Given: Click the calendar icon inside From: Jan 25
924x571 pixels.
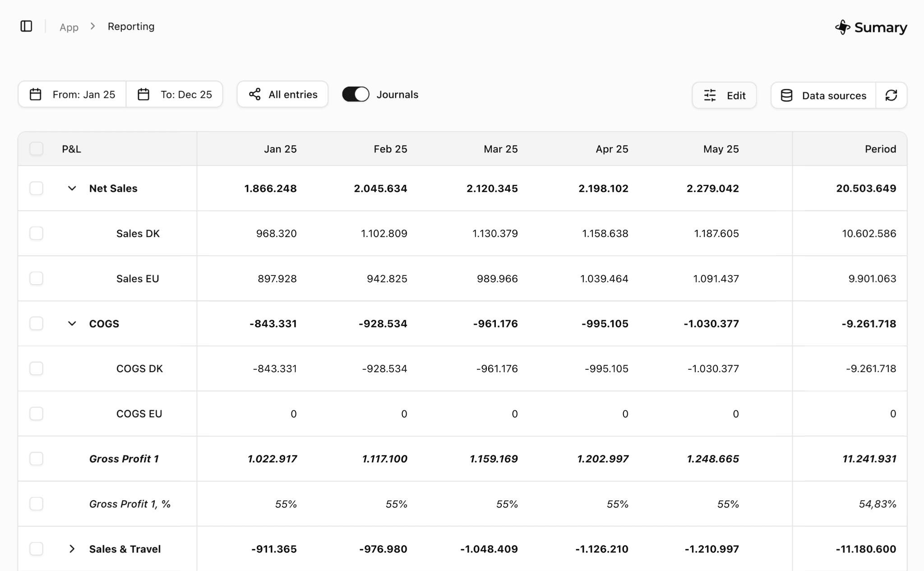Looking at the screenshot, I should coord(35,94).
